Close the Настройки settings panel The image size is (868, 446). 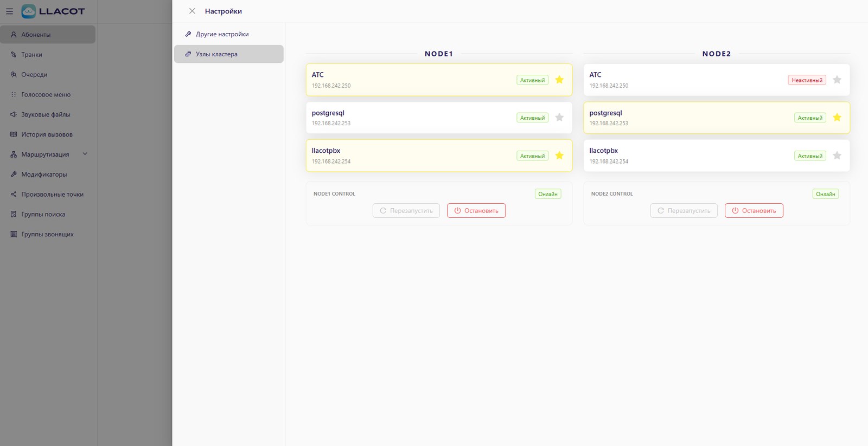(x=192, y=11)
